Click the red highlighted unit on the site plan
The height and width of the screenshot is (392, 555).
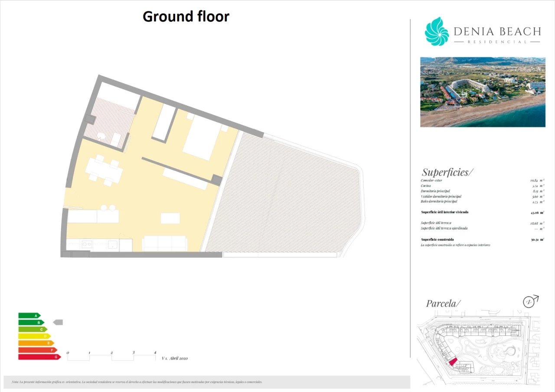(x=452, y=362)
